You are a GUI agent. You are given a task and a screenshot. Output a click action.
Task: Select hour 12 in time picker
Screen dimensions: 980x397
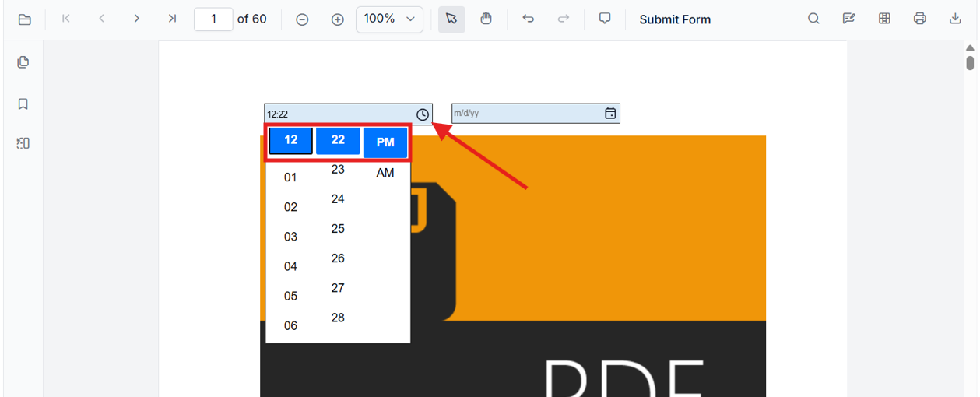click(291, 141)
